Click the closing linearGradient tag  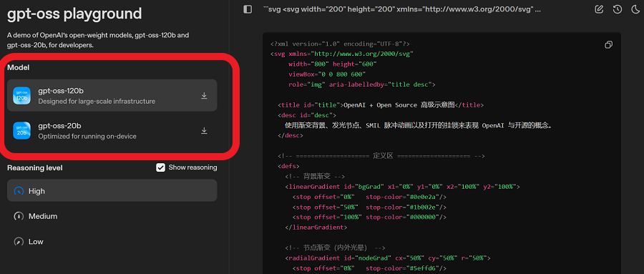point(316,227)
